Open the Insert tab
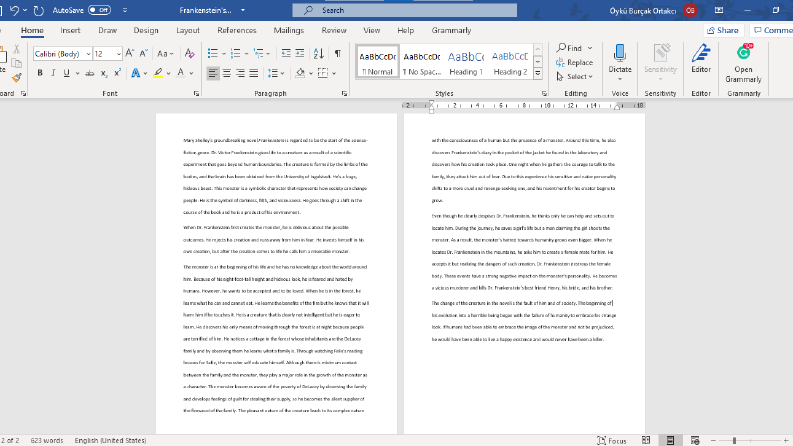Screen dimensions: 793x446 pyautogui.click(x=70, y=30)
